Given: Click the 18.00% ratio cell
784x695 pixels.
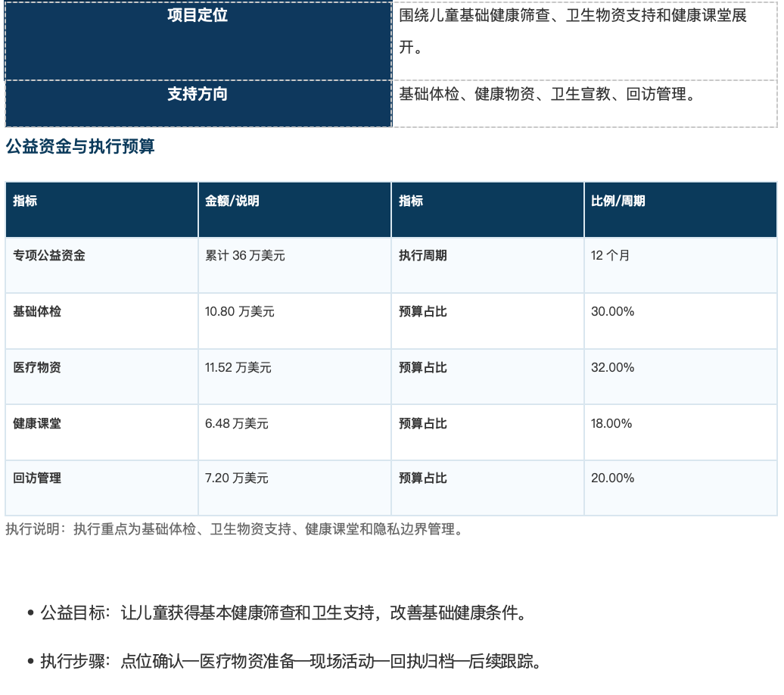Looking at the screenshot, I should point(680,433).
